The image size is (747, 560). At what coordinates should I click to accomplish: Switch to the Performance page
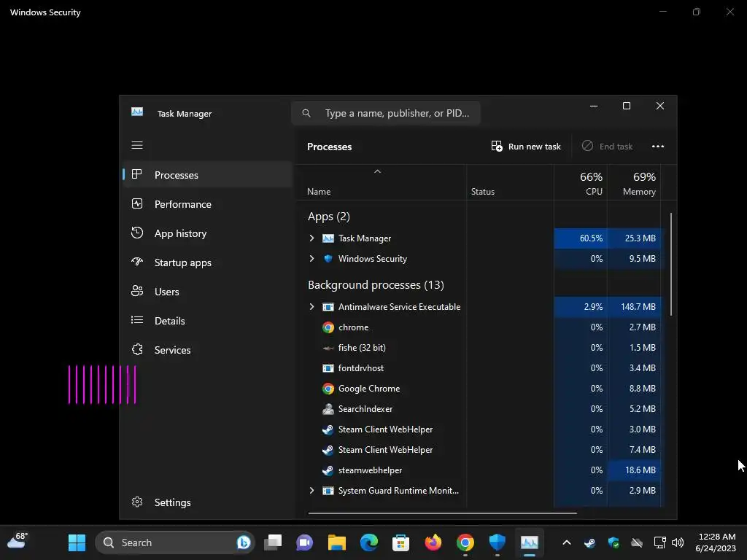coord(207,204)
